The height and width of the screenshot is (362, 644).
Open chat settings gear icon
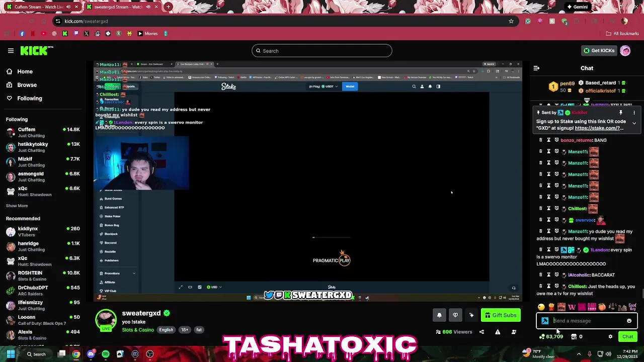pyautogui.click(x=610, y=337)
